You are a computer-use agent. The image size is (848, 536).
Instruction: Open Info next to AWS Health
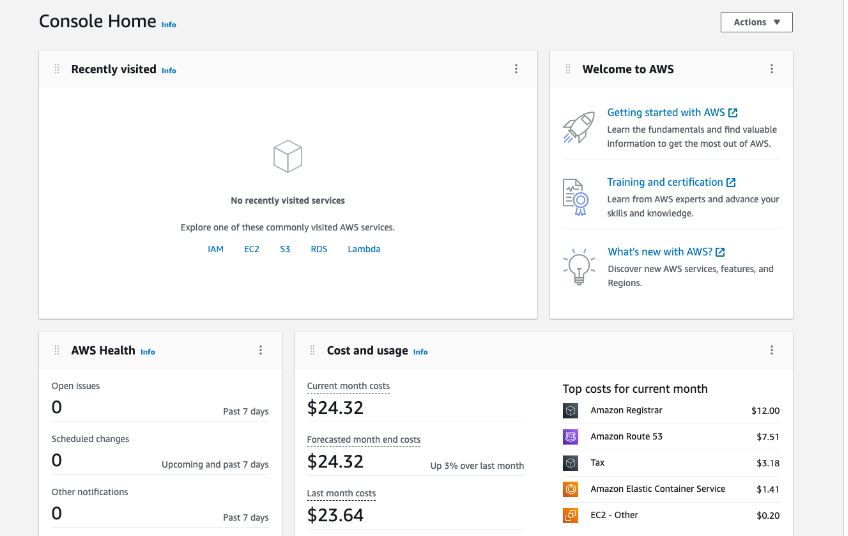pyautogui.click(x=148, y=352)
